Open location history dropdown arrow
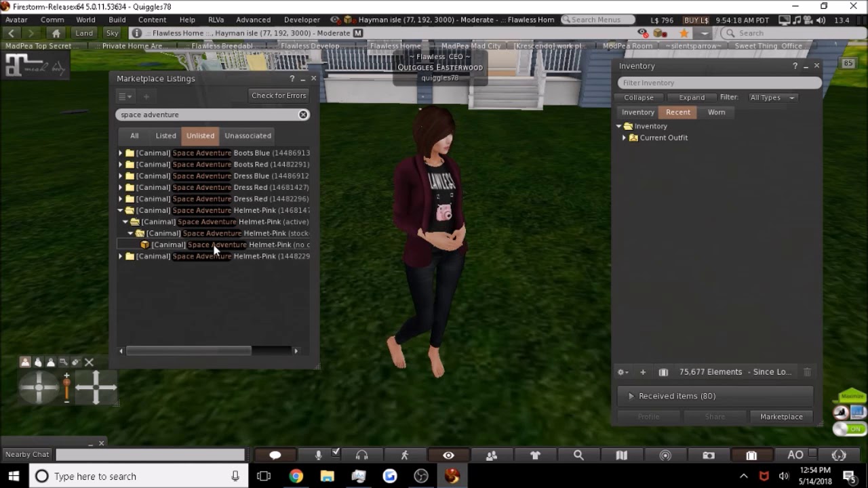Screen dimensions: 868x488 [705, 33]
